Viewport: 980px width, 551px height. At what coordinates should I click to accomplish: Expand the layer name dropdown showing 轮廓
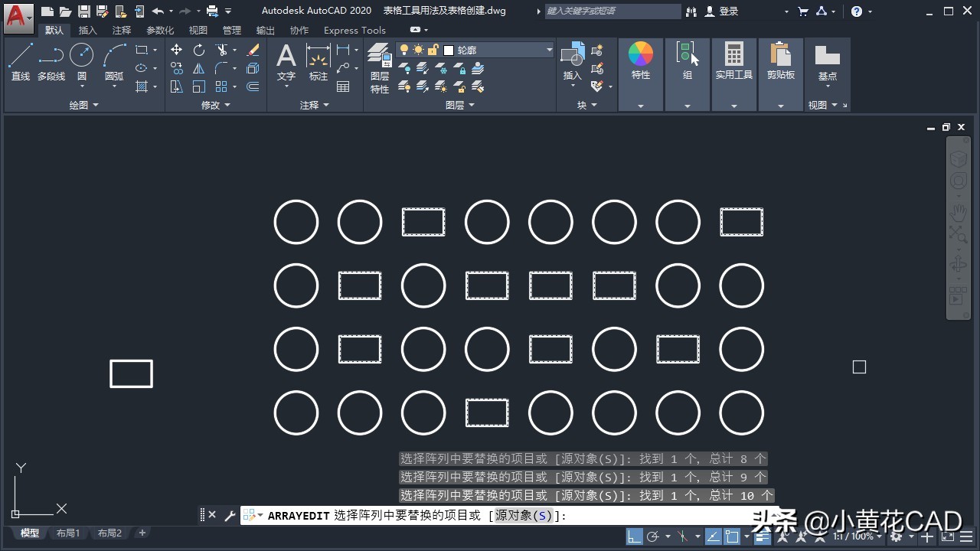(x=549, y=50)
